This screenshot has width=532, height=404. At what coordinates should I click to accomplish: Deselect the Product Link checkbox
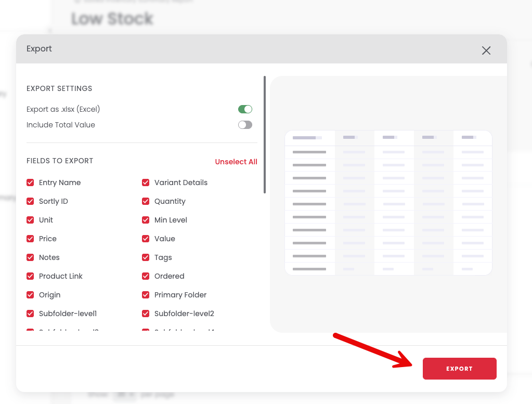pyautogui.click(x=30, y=276)
